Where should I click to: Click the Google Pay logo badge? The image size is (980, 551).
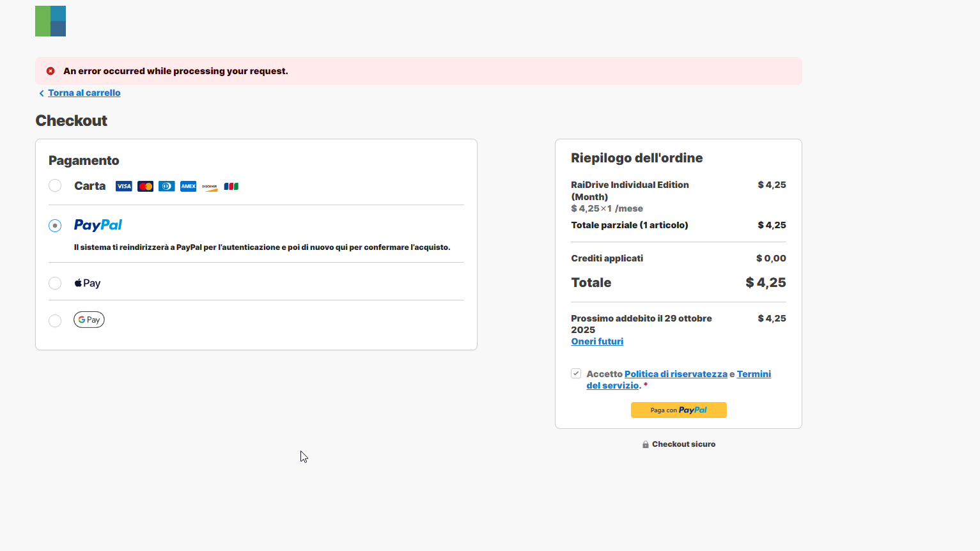[x=89, y=320]
